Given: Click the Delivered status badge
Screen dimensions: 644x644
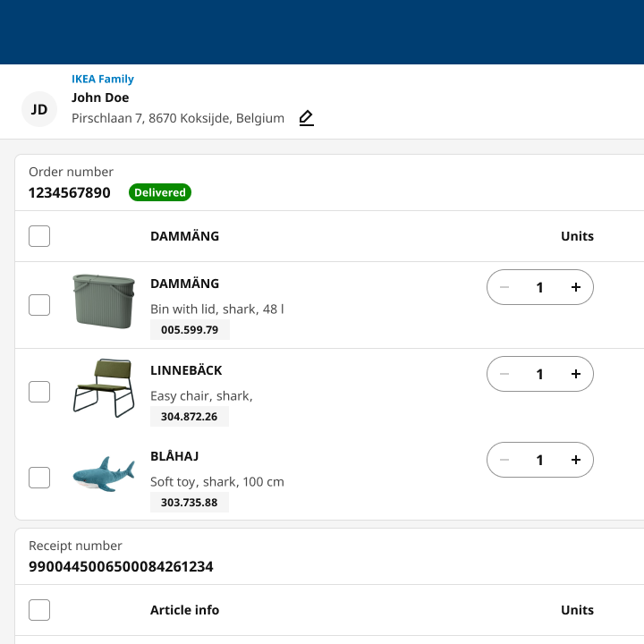Looking at the screenshot, I should (x=160, y=192).
